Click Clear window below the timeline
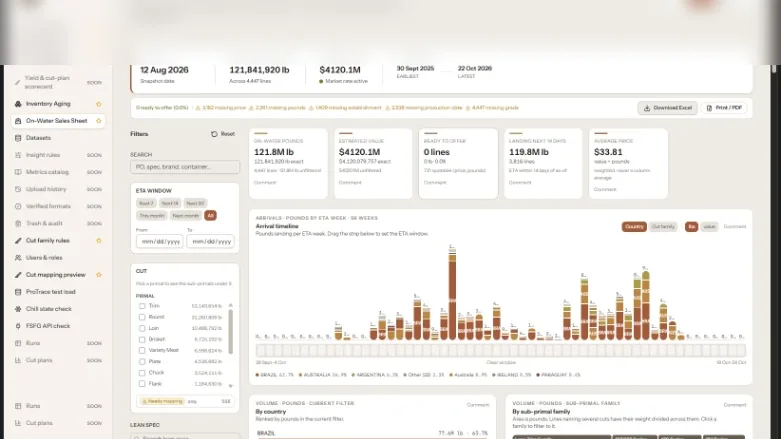The image size is (781, 439). pyautogui.click(x=501, y=363)
